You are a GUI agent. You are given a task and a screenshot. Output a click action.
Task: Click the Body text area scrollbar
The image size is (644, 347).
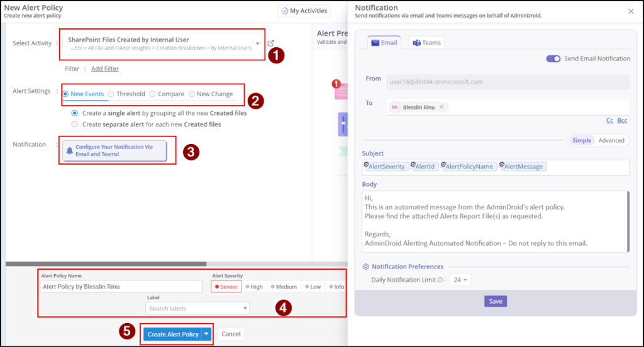628,222
